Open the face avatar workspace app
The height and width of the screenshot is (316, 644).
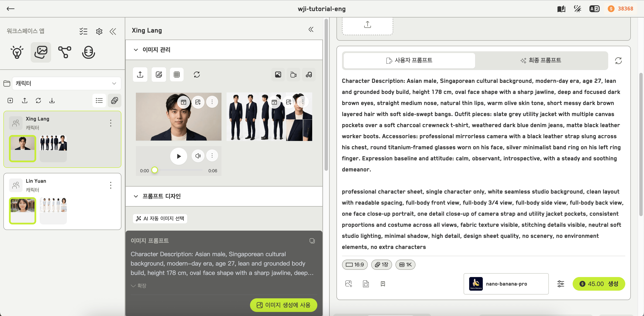pos(89,52)
